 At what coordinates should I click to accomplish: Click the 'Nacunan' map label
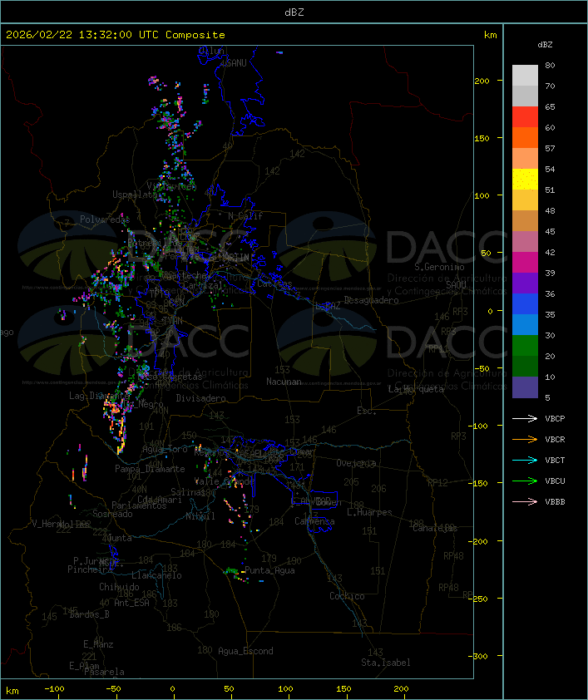284,382
